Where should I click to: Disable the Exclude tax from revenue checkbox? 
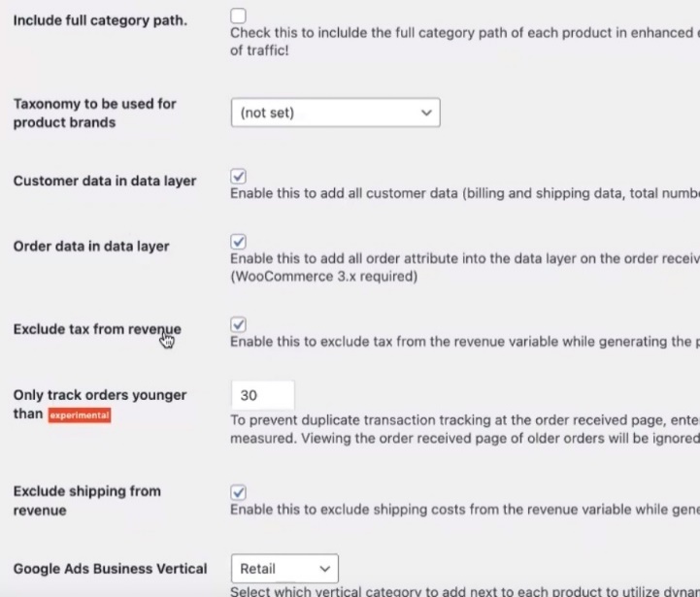[x=239, y=324]
